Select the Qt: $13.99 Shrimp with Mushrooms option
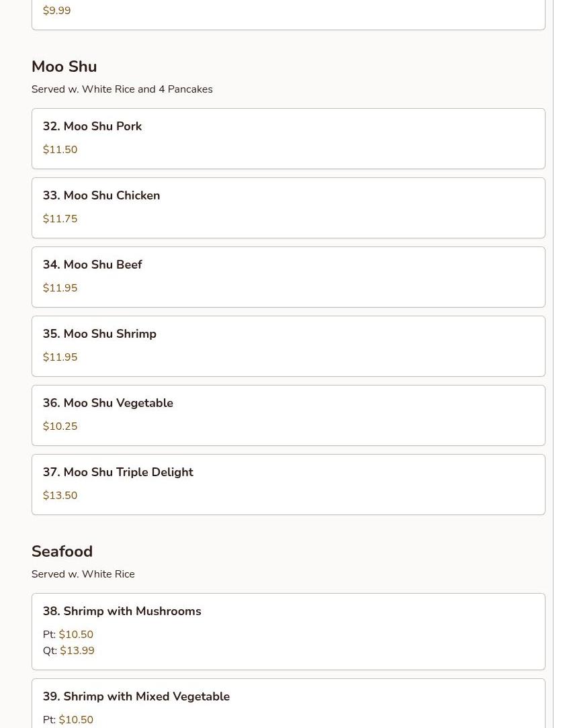 [69, 651]
